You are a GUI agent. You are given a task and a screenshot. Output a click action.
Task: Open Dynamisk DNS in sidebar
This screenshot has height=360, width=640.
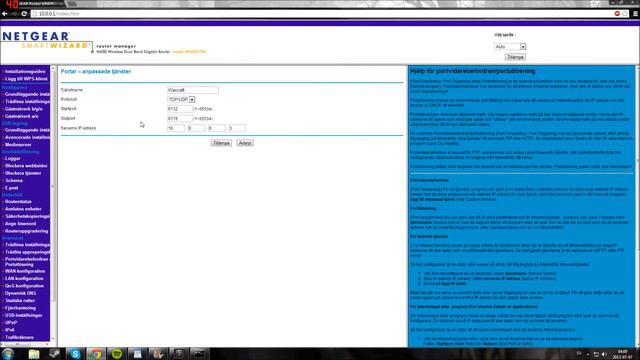(20, 293)
